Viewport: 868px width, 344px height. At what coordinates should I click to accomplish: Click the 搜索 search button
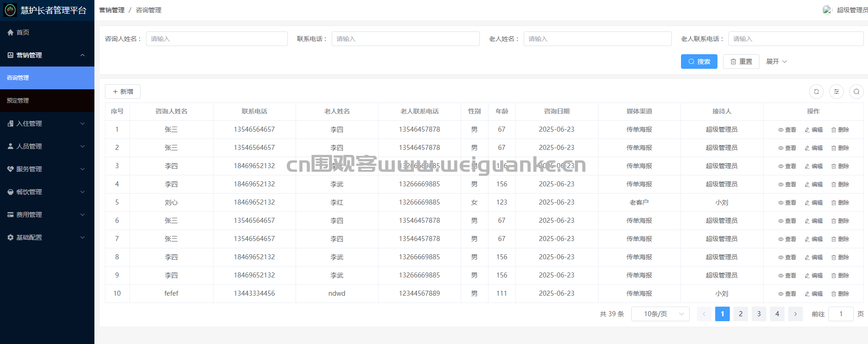click(699, 62)
